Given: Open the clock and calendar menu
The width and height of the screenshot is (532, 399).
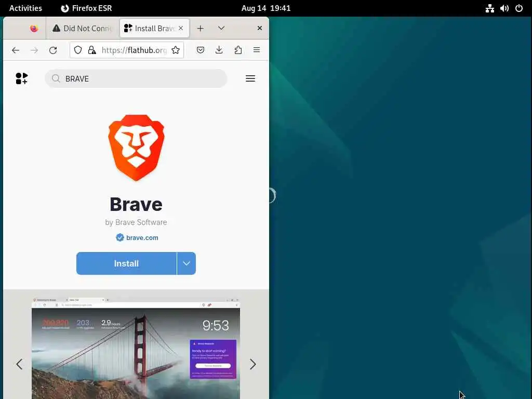Looking at the screenshot, I should point(266,8).
